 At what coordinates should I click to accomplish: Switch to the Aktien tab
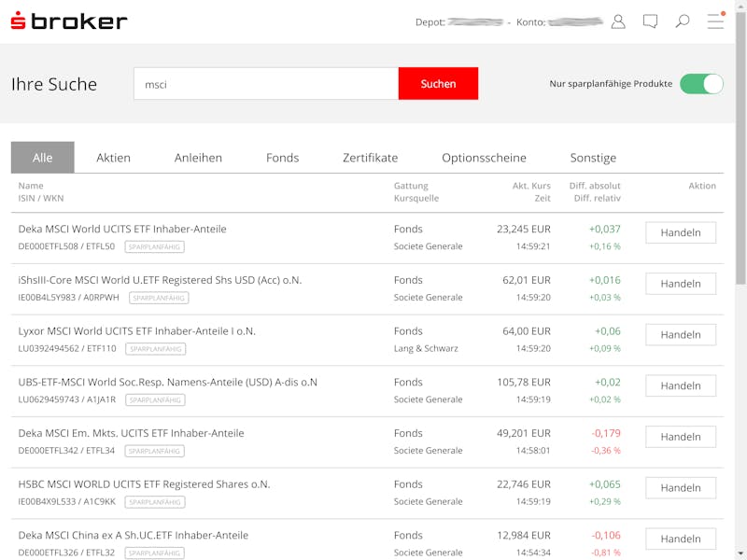113,158
